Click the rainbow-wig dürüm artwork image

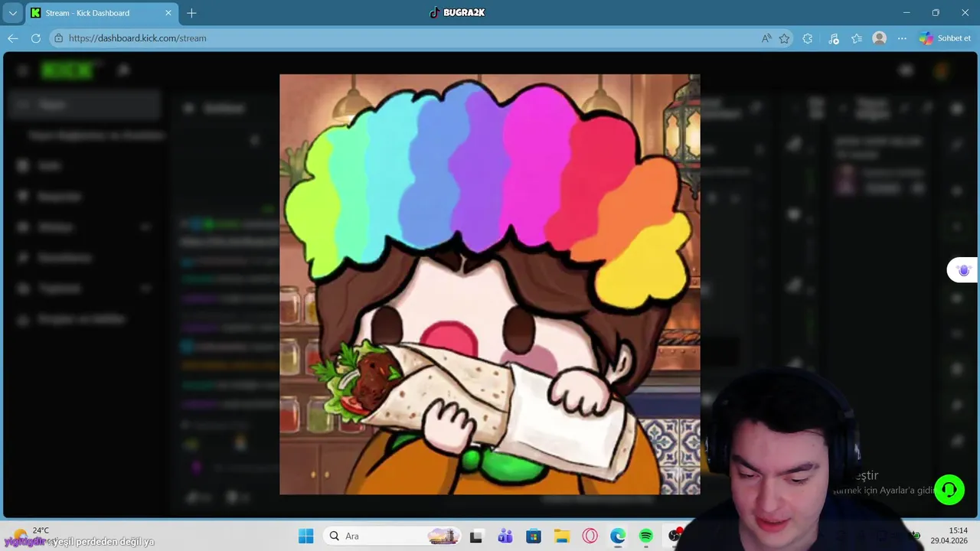coord(490,284)
